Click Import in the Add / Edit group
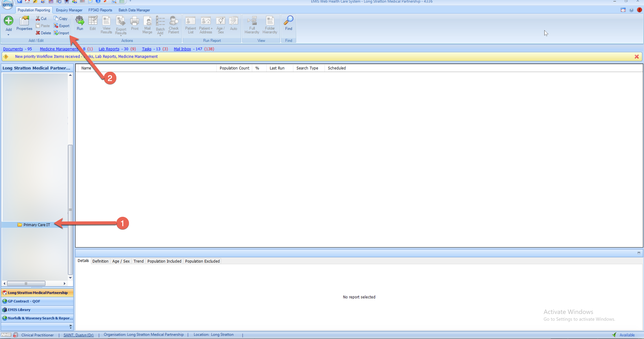 (x=61, y=33)
